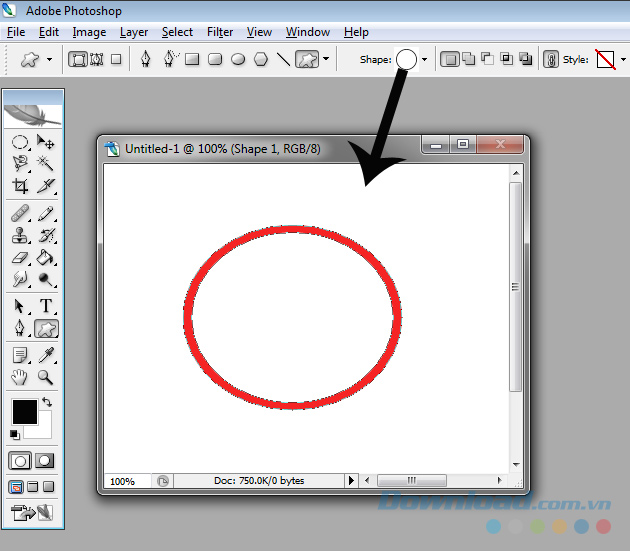The width and height of the screenshot is (630, 551).
Task: Select the Magic Wand tool
Action: (46, 163)
